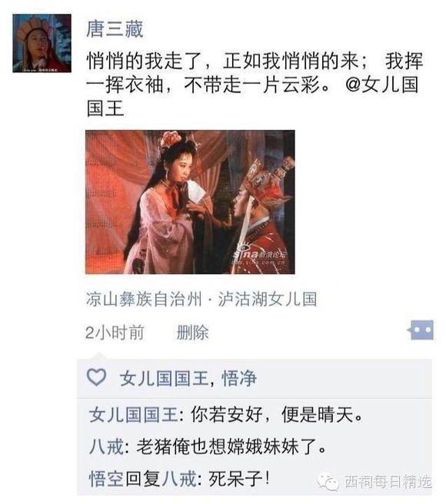Viewport: 446px width, 504px height.
Task: Open 女儿国国王 in the likes list
Action: pyautogui.click(x=165, y=378)
